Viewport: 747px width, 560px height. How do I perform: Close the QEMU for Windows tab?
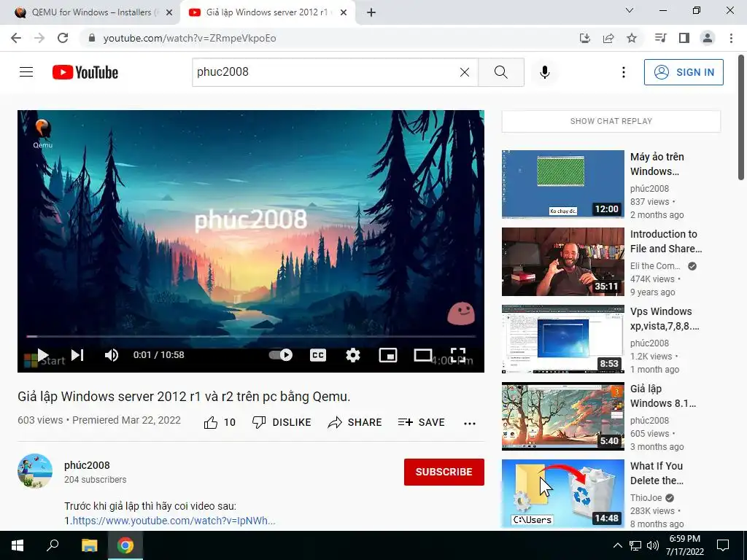(x=169, y=12)
